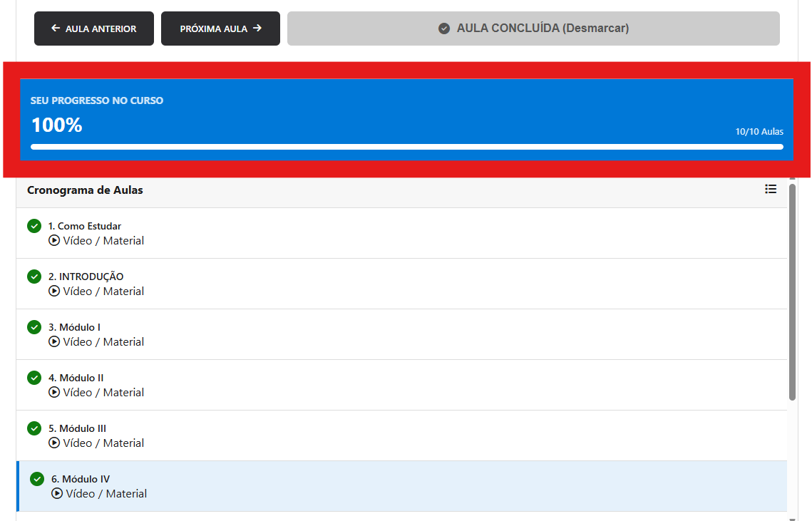Click the lesson list vertical scrollbar
Viewport: 812px width, 521px height.
tap(792, 292)
